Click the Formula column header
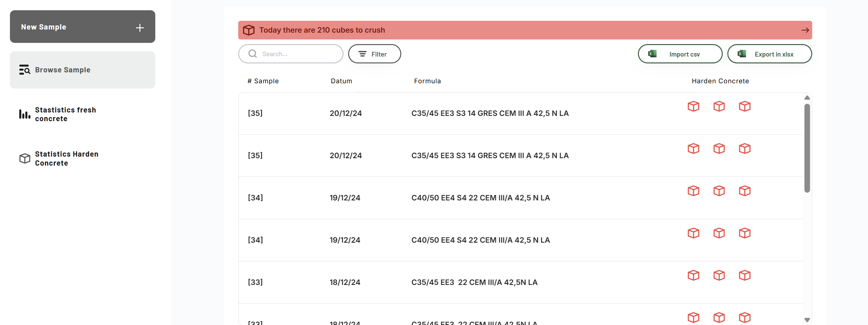The height and width of the screenshot is (325, 868). click(x=427, y=81)
